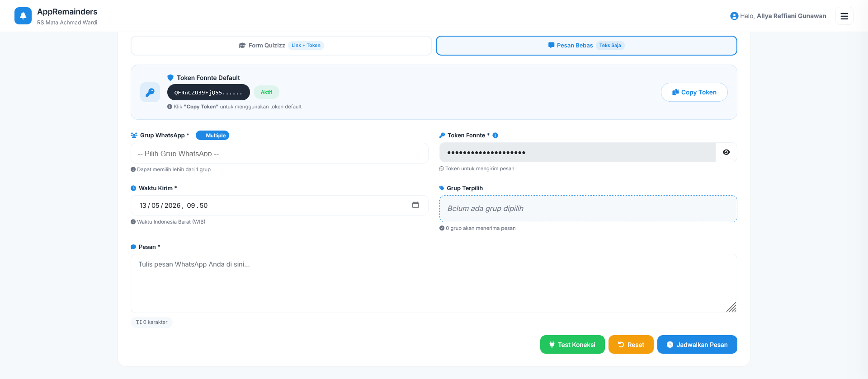This screenshot has height=379, width=868.
Task: Click the masked Token Fonnte input field
Action: (577, 152)
